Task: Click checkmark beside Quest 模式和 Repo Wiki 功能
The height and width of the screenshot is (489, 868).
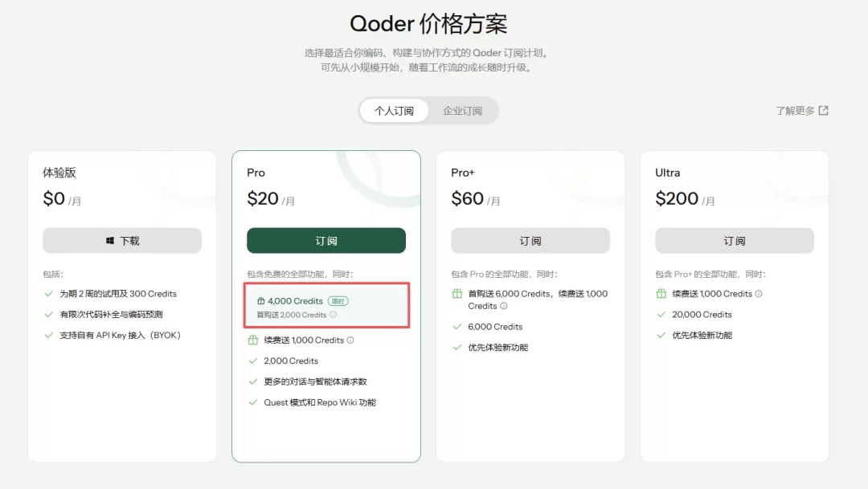Action: [253, 402]
